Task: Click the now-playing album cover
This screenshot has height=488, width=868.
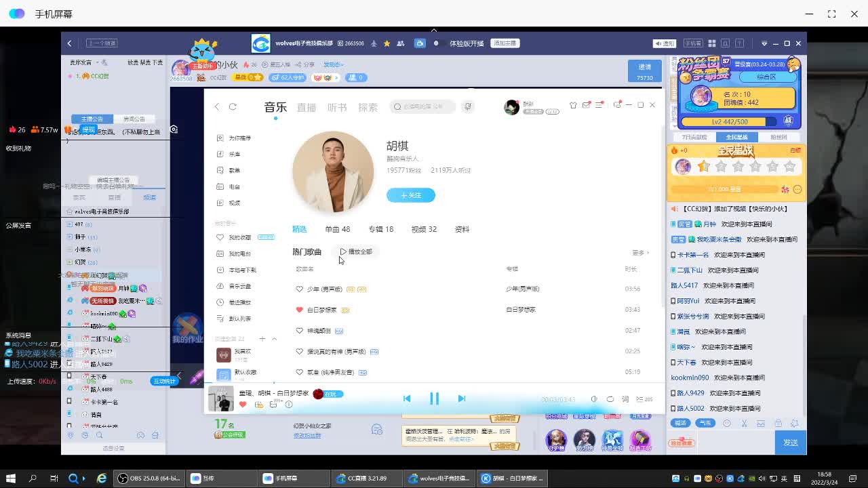Action: pyautogui.click(x=220, y=399)
